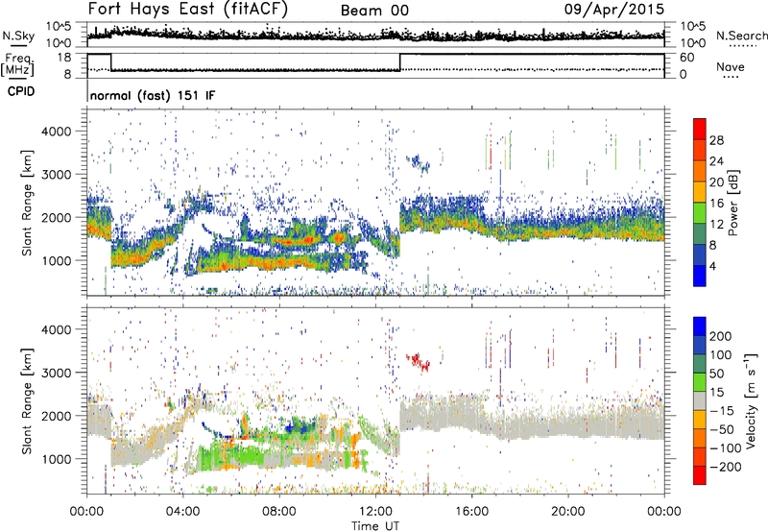
Task: Click '3000' on Velocity panel range axis
Action: (56, 373)
